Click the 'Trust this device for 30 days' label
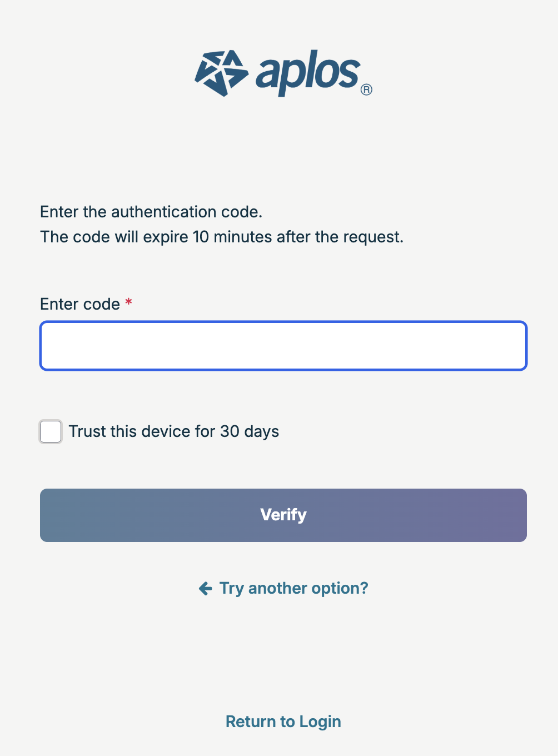This screenshot has height=756, width=558. [x=174, y=431]
